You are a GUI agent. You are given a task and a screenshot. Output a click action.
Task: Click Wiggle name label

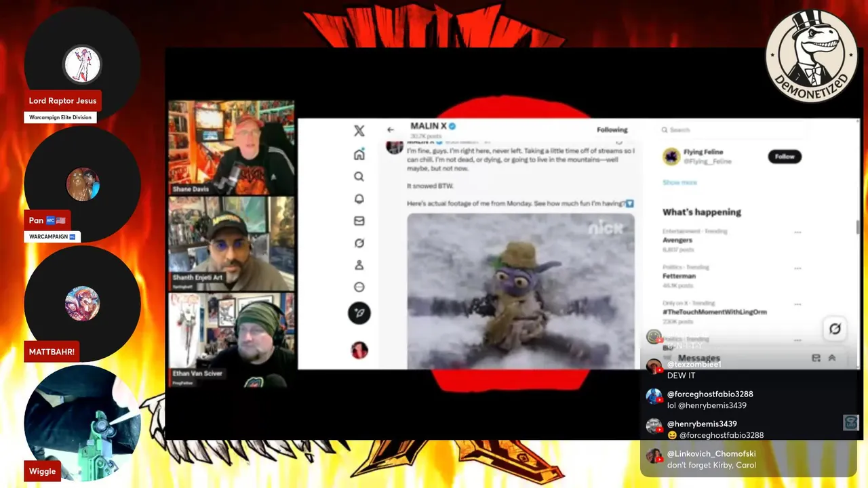coord(42,472)
